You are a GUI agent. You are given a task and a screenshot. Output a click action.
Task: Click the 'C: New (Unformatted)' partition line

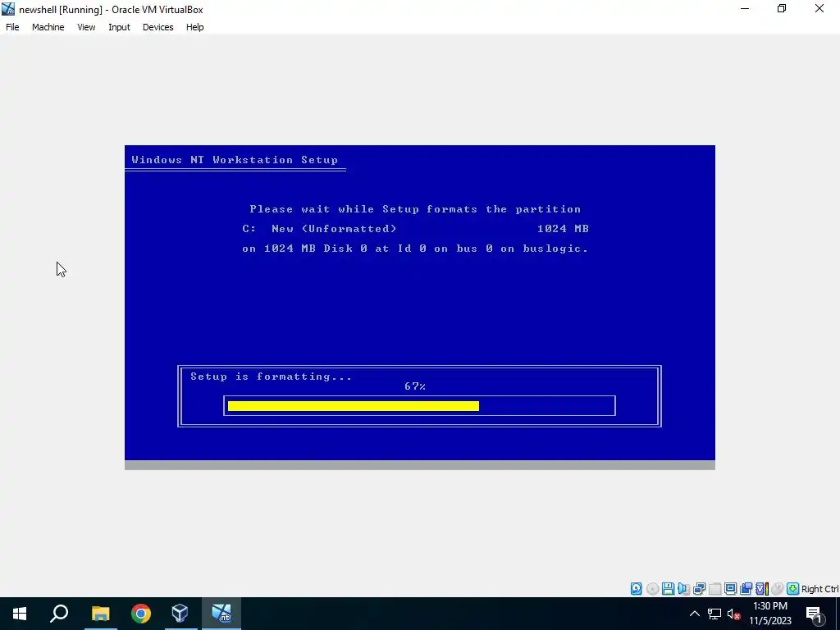pos(415,229)
